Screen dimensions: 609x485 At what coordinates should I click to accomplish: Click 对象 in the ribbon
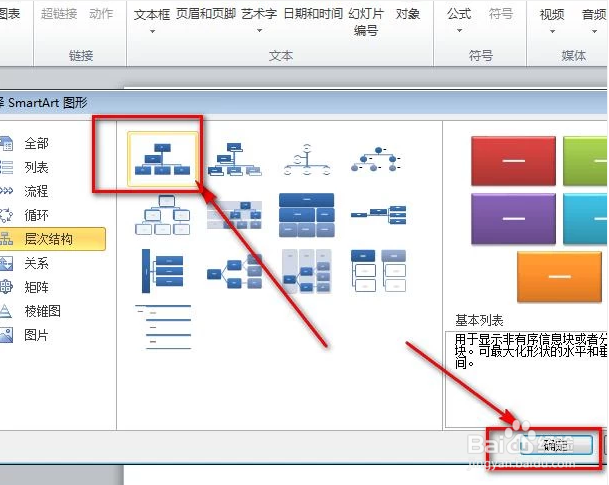point(408,14)
